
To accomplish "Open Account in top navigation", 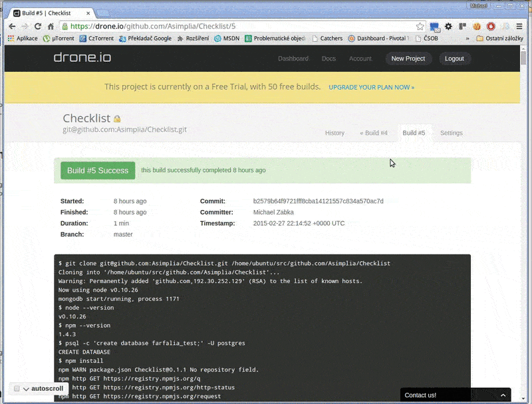I will [x=360, y=58].
